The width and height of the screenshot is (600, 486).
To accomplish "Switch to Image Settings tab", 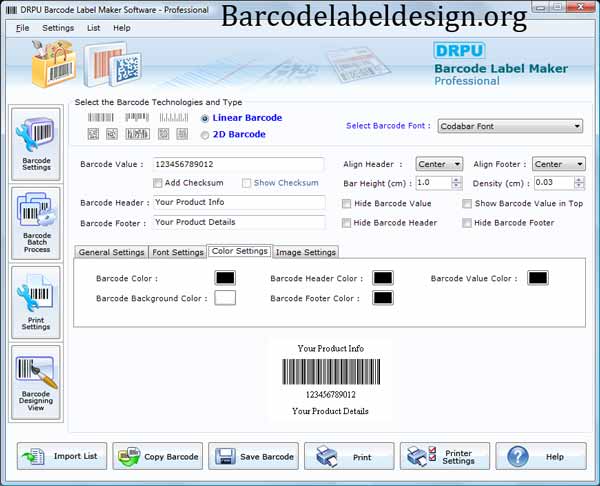I will click(306, 252).
